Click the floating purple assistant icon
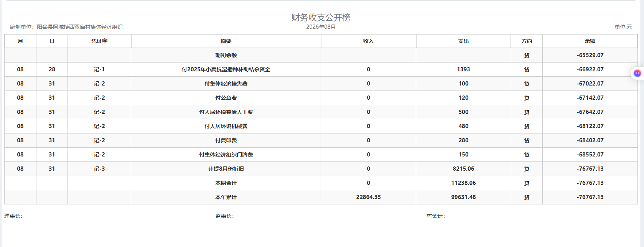This screenshot has height=247, width=644. (x=637, y=73)
